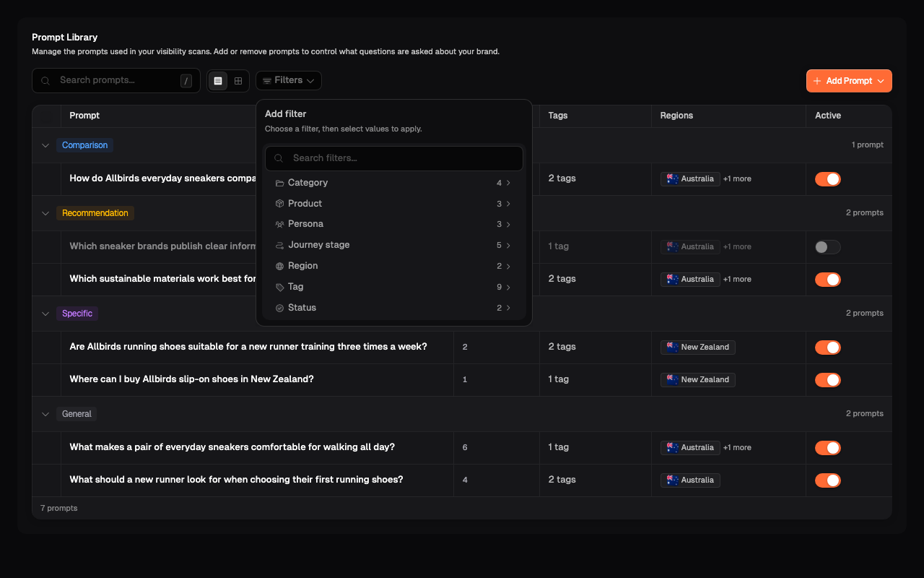Image resolution: width=924 pixels, height=578 pixels.
Task: Toggle active switch for everyday sneakers comfort prompt
Action: [828, 448]
